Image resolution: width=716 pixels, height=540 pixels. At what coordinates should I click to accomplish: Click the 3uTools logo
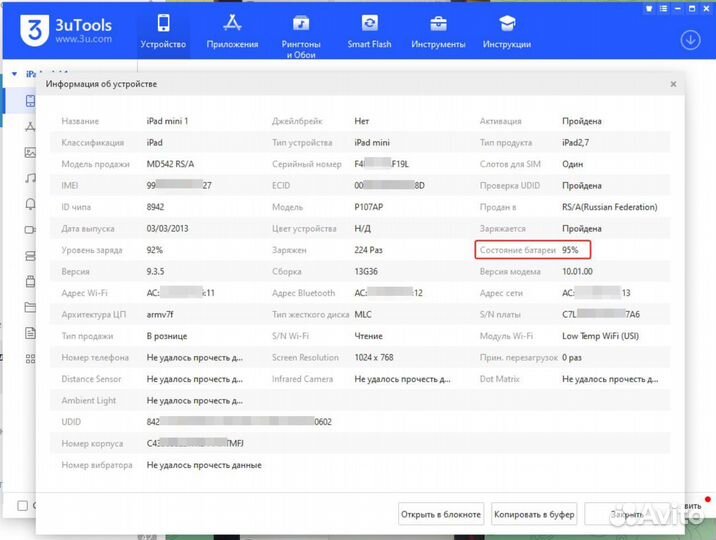click(x=66, y=30)
